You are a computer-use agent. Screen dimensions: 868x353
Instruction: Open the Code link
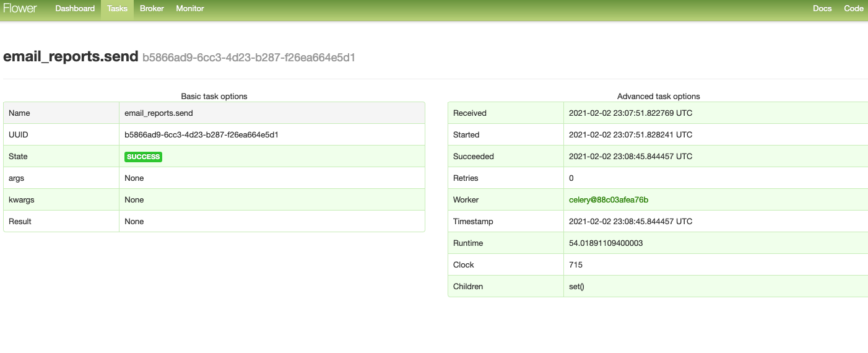click(854, 9)
